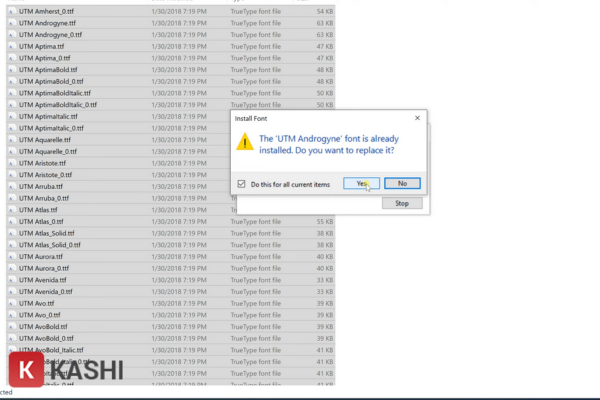Click the file icon beside UTM Aurora.ttf
This screenshot has width=600, height=400.
click(11, 256)
